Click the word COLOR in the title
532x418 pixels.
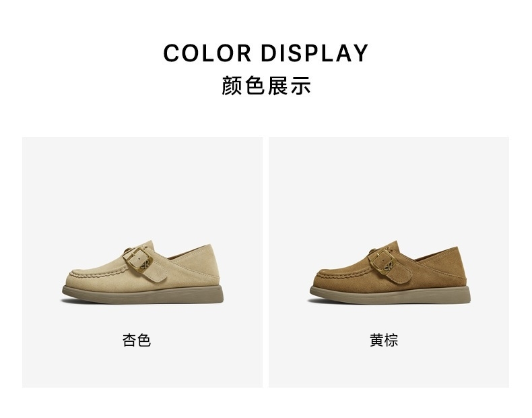coord(207,53)
